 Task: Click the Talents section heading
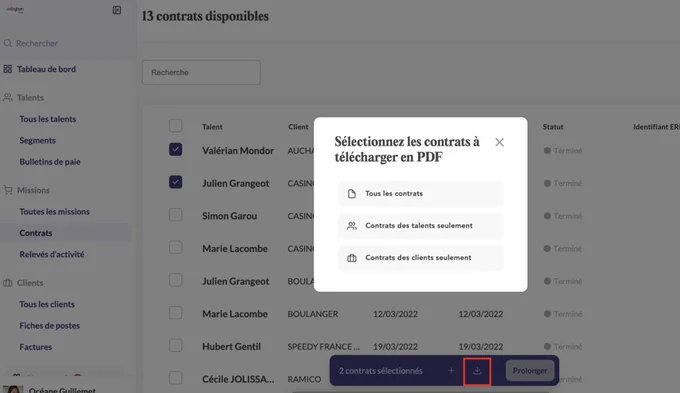[30, 98]
